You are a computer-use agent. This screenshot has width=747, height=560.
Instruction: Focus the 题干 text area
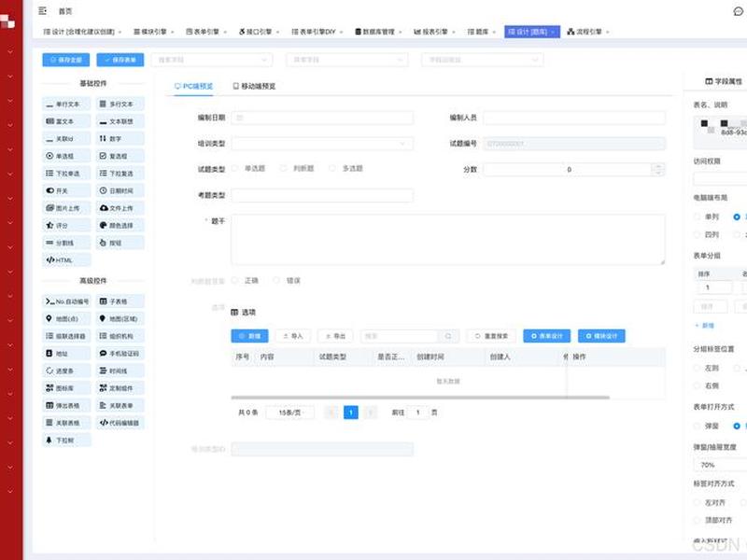[448, 239]
